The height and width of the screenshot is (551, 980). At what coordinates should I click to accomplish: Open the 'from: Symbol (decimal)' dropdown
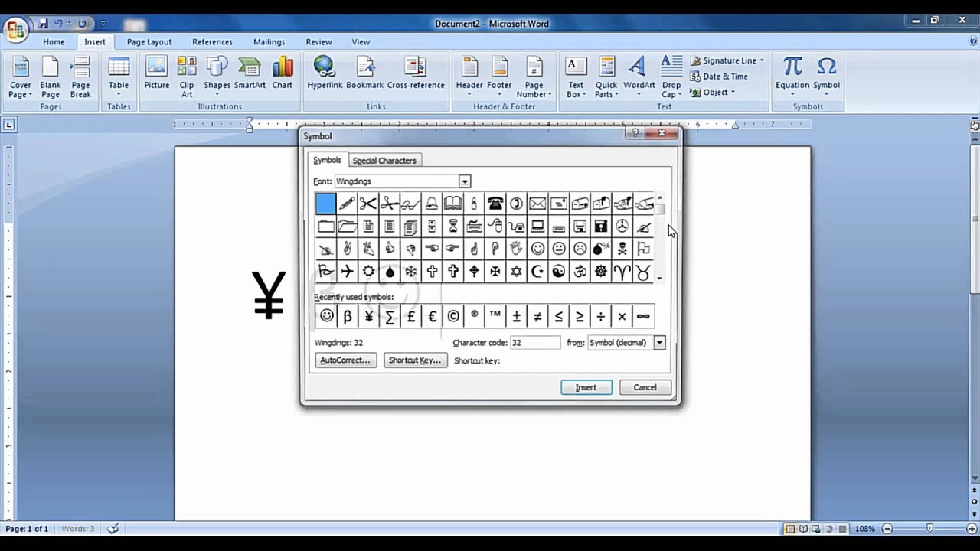[658, 342]
